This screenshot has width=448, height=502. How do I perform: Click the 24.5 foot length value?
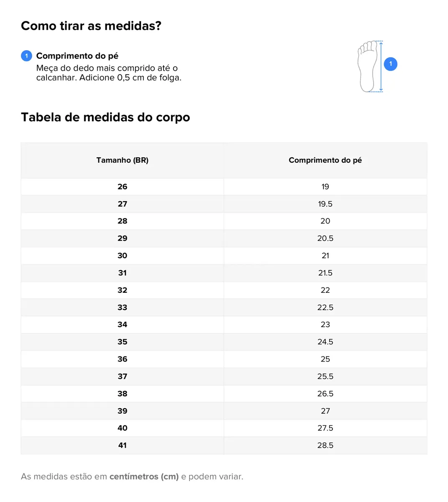click(x=325, y=342)
